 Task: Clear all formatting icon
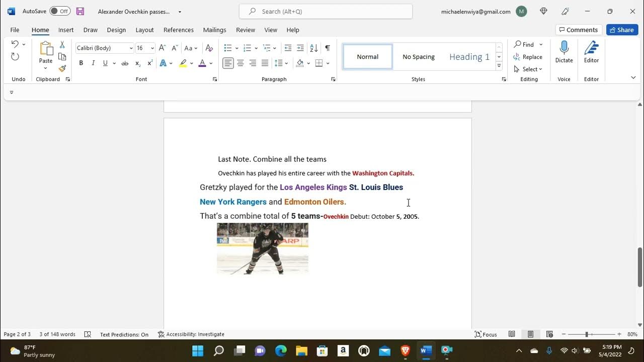tap(209, 48)
